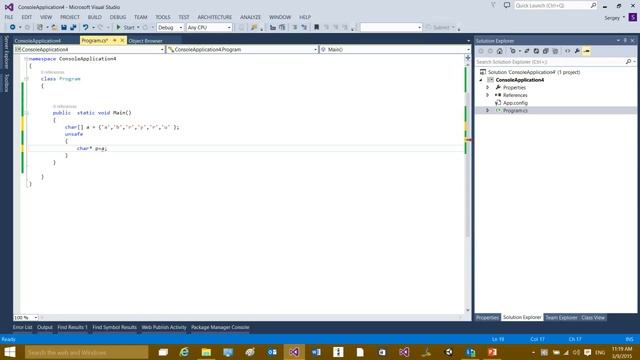Click the Open File toolbar icon

(54, 27)
